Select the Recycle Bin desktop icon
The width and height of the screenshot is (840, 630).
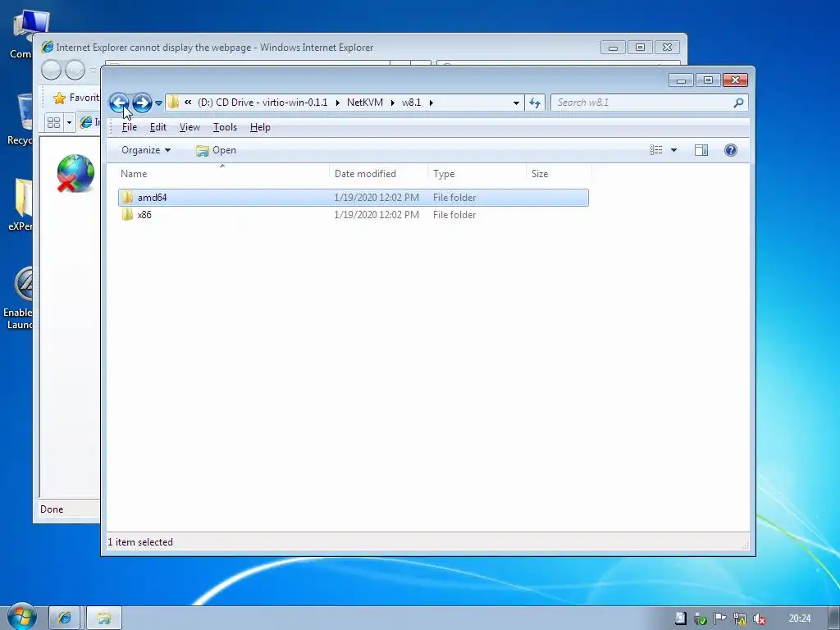point(21,120)
